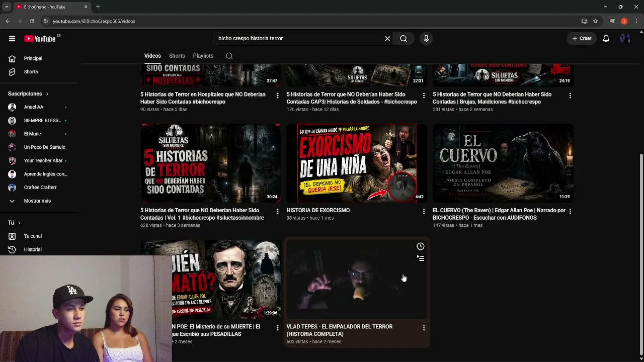This screenshot has width=644, height=362.
Task: Search within the channel magnifier icon
Action: coord(229,56)
